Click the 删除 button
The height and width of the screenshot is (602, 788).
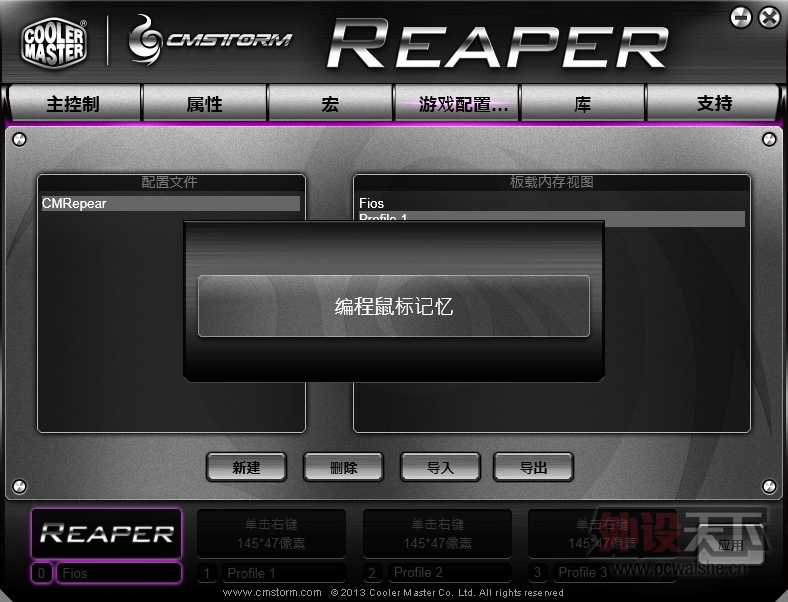click(x=343, y=467)
